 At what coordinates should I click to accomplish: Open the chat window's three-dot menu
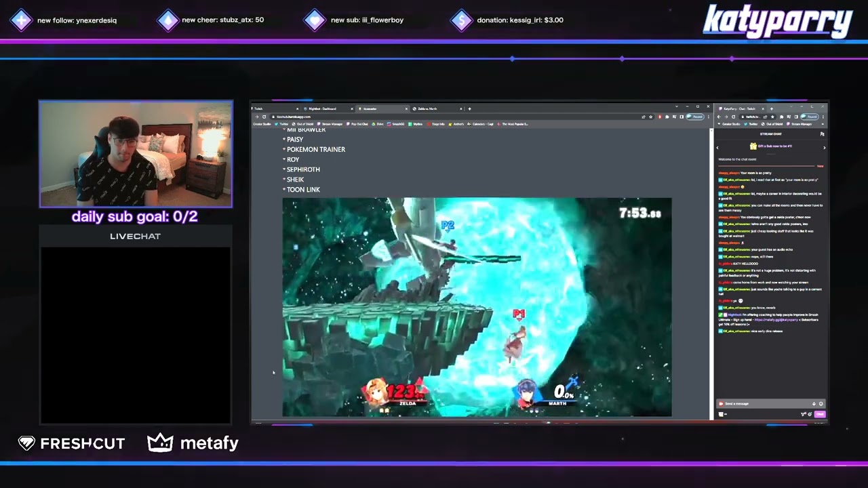823,117
